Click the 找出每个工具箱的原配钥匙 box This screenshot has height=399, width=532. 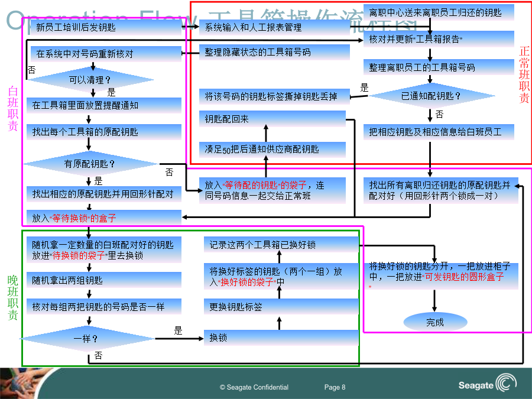[x=104, y=132]
